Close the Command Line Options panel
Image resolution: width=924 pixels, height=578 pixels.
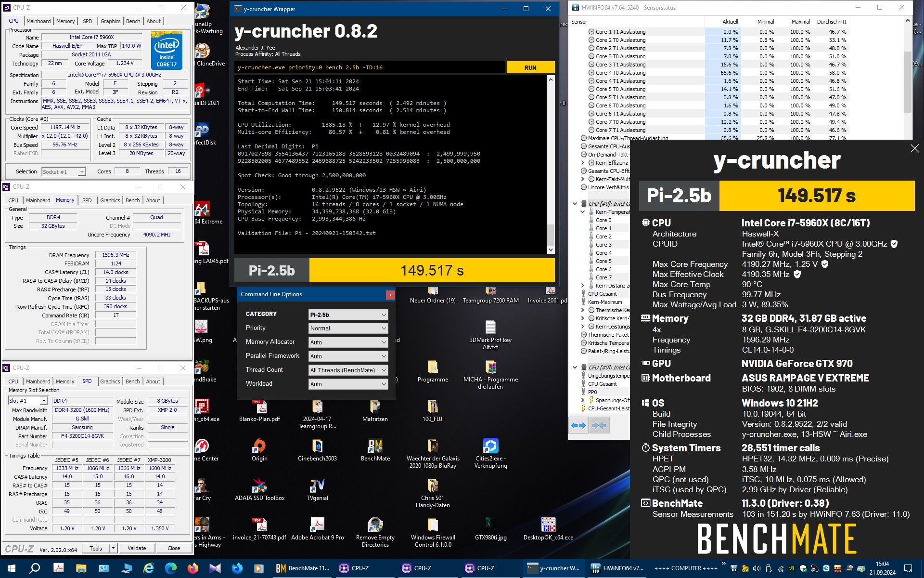[x=390, y=295]
